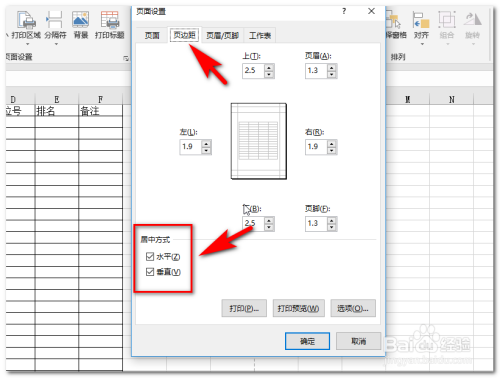Click the top margin 上(T) input field
The height and width of the screenshot is (378, 500).
pyautogui.click(x=254, y=71)
